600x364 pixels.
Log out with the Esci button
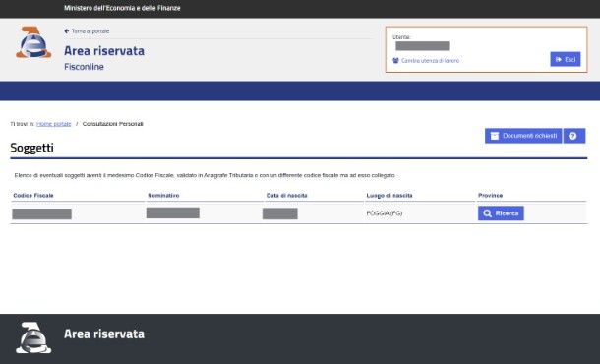pyautogui.click(x=566, y=59)
